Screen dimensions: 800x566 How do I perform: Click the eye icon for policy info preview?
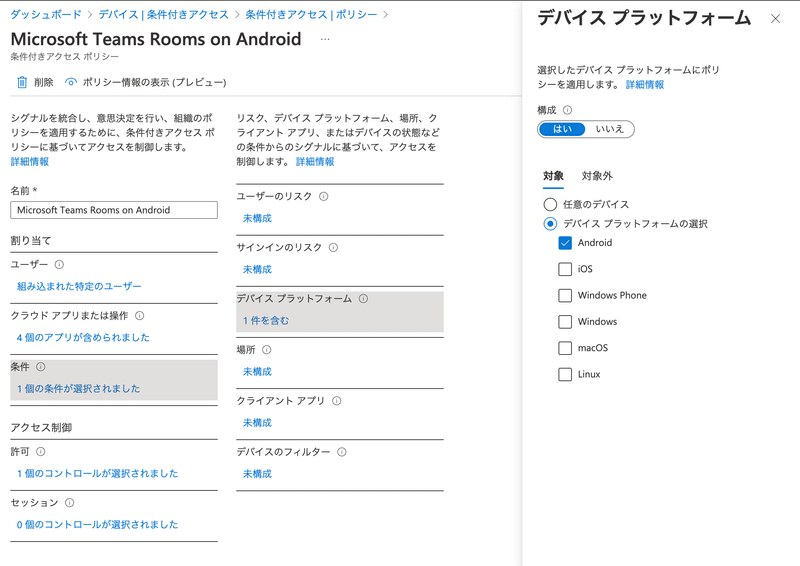(71, 82)
